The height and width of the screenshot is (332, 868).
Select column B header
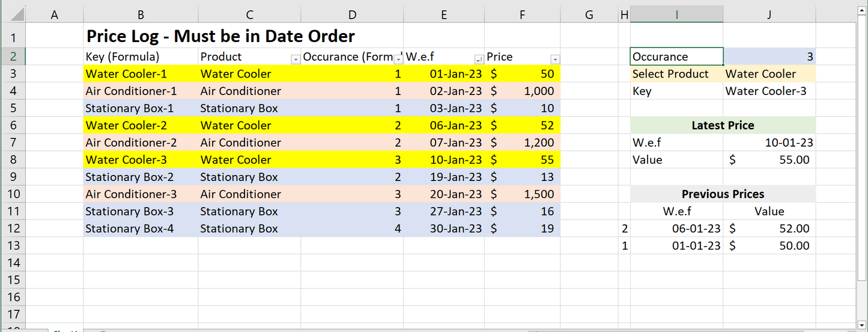coord(141,15)
